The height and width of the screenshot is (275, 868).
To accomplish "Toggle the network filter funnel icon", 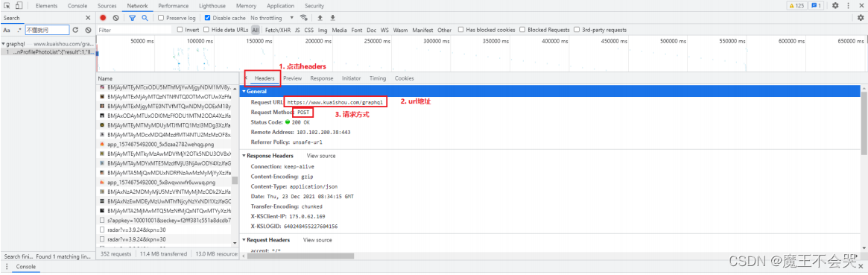I will pyautogui.click(x=133, y=18).
